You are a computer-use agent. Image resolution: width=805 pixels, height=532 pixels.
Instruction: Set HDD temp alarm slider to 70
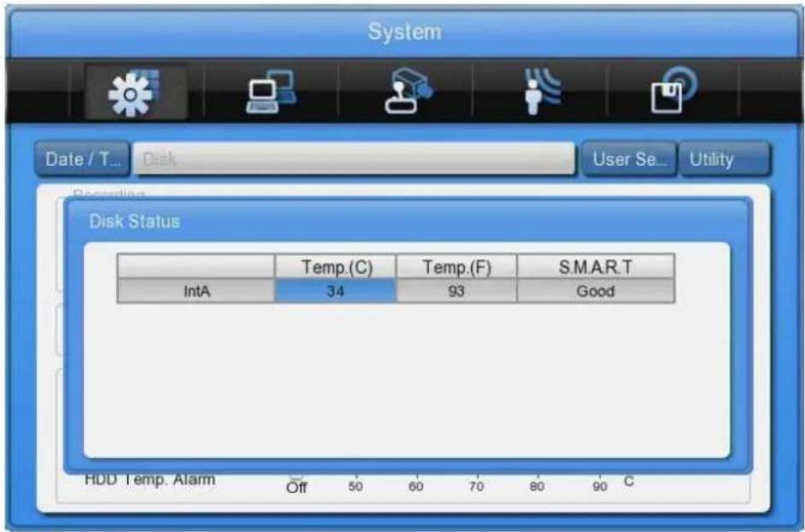pyautogui.click(x=477, y=486)
